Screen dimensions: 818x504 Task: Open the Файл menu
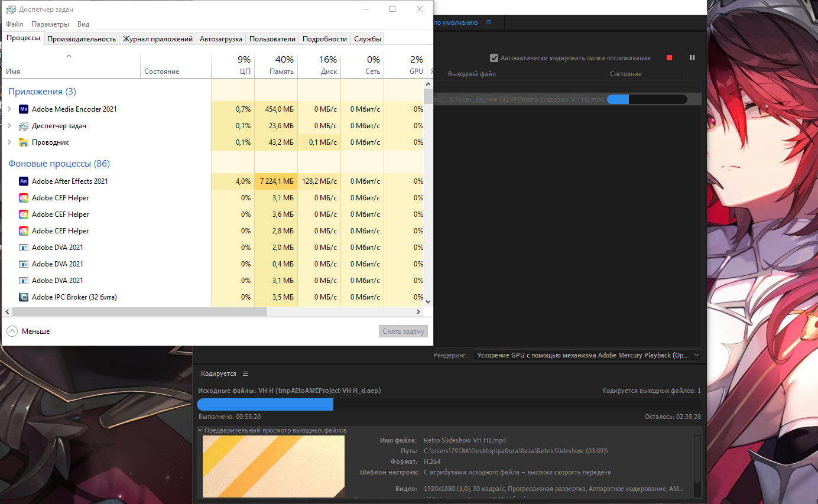click(x=15, y=24)
